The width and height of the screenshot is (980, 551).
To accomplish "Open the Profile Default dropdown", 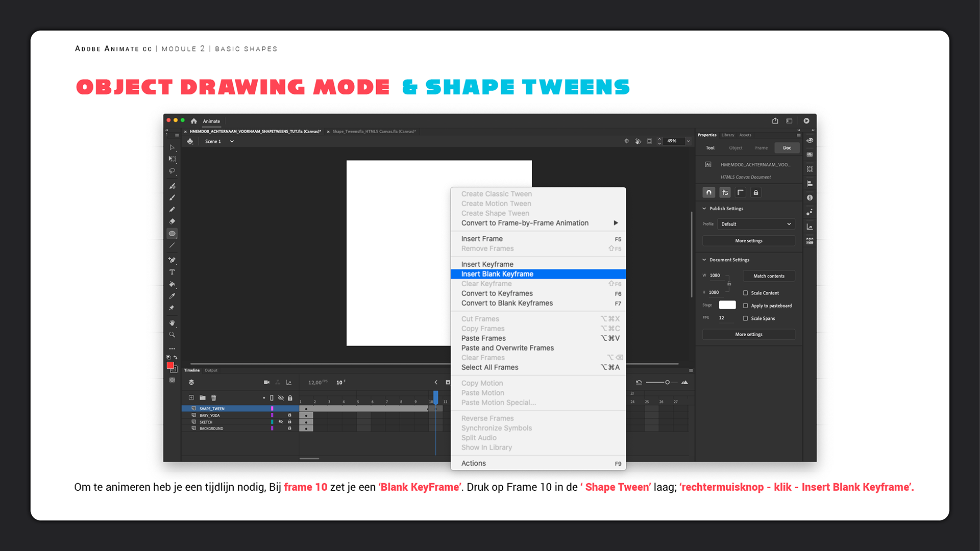I will 756,224.
